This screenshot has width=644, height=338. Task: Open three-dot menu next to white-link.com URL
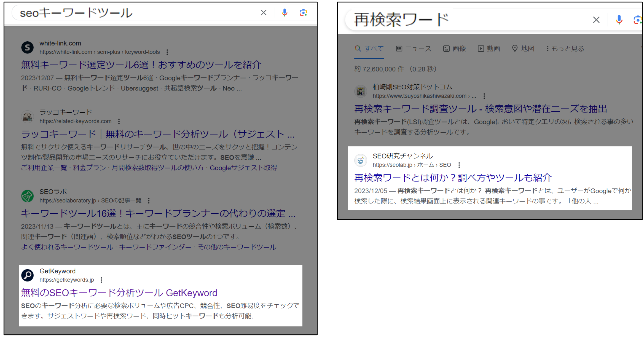167,52
